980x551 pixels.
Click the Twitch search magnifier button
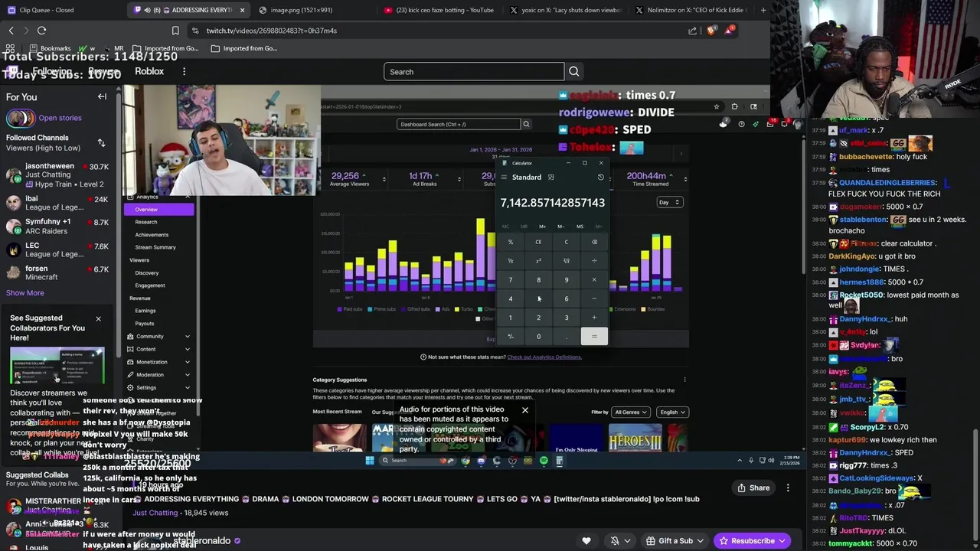pos(573,72)
